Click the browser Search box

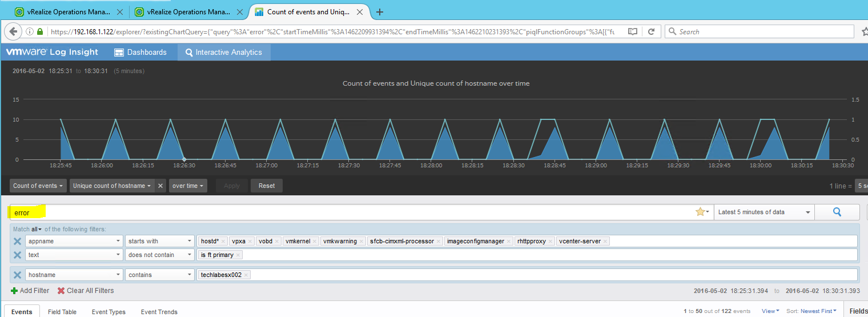pos(759,32)
